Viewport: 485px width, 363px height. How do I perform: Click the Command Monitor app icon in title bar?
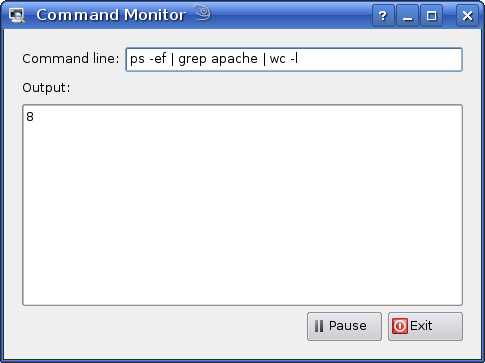[x=17, y=15]
